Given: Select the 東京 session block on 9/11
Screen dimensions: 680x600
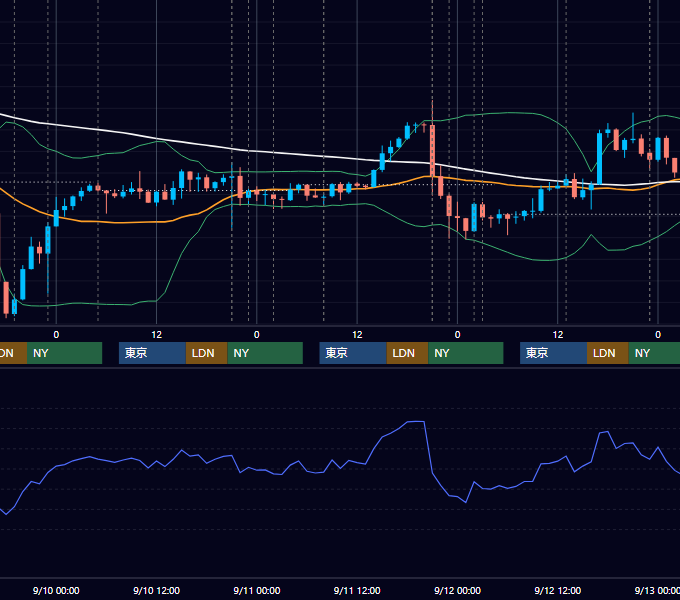Looking at the screenshot, I should pos(353,353).
